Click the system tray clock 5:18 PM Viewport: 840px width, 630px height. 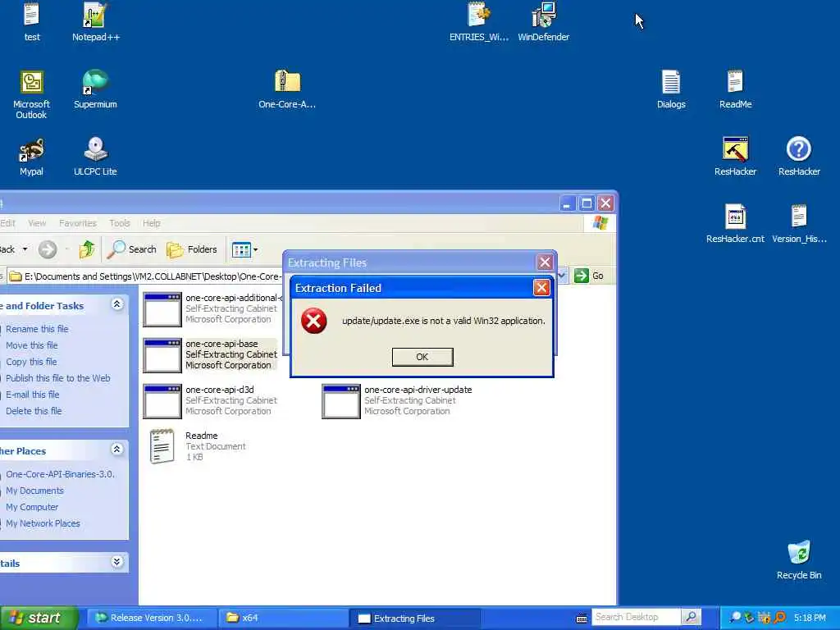[810, 619]
